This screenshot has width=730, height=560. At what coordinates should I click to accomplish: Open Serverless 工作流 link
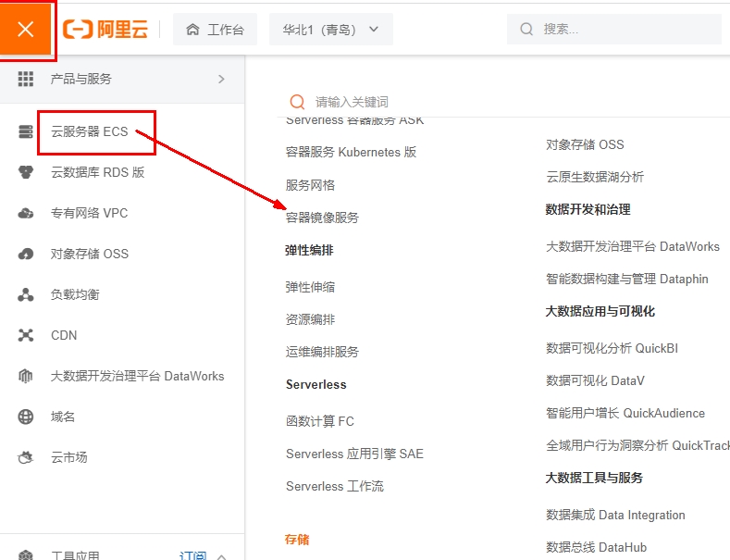point(335,486)
